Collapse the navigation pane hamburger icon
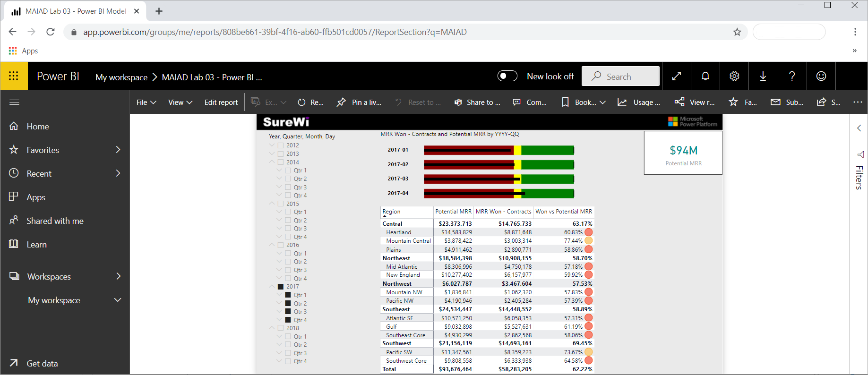The height and width of the screenshot is (375, 868). 14,102
